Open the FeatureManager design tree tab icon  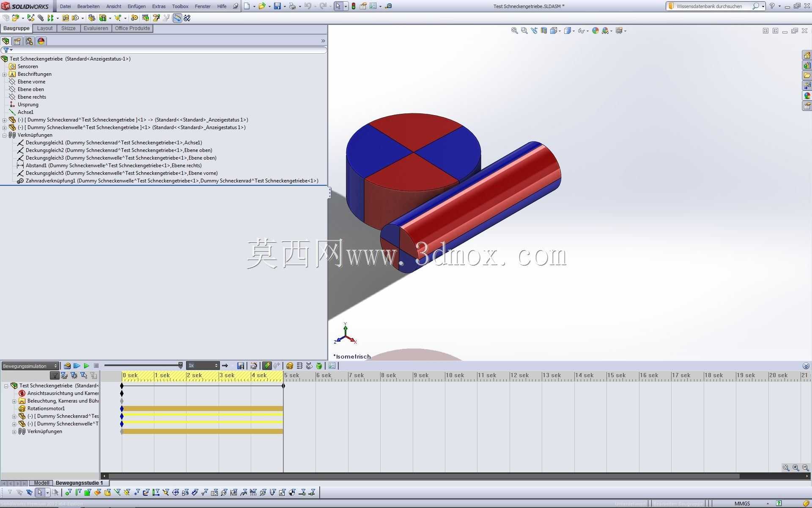(5, 41)
